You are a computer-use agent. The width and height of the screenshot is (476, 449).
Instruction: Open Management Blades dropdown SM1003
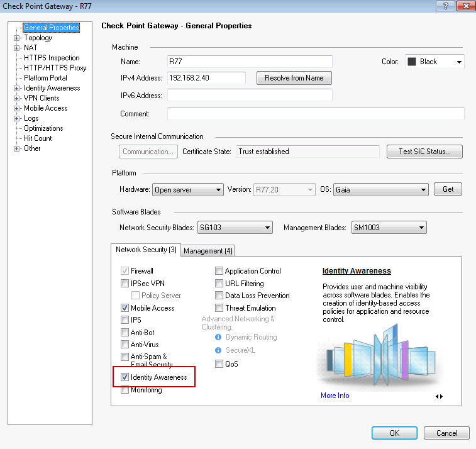click(x=389, y=228)
